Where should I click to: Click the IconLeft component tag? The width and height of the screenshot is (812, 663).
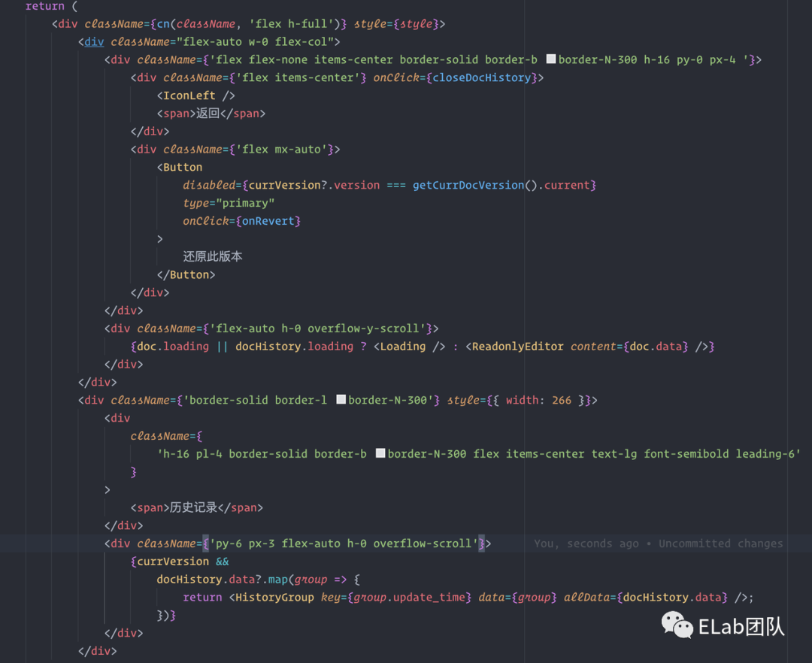195,95
